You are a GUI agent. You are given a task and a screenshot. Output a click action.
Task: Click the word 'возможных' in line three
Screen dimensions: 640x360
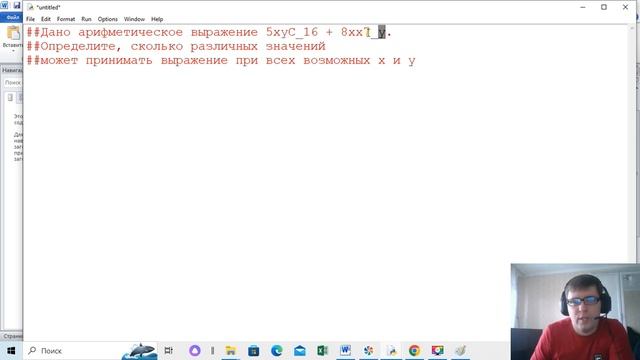[x=336, y=60]
